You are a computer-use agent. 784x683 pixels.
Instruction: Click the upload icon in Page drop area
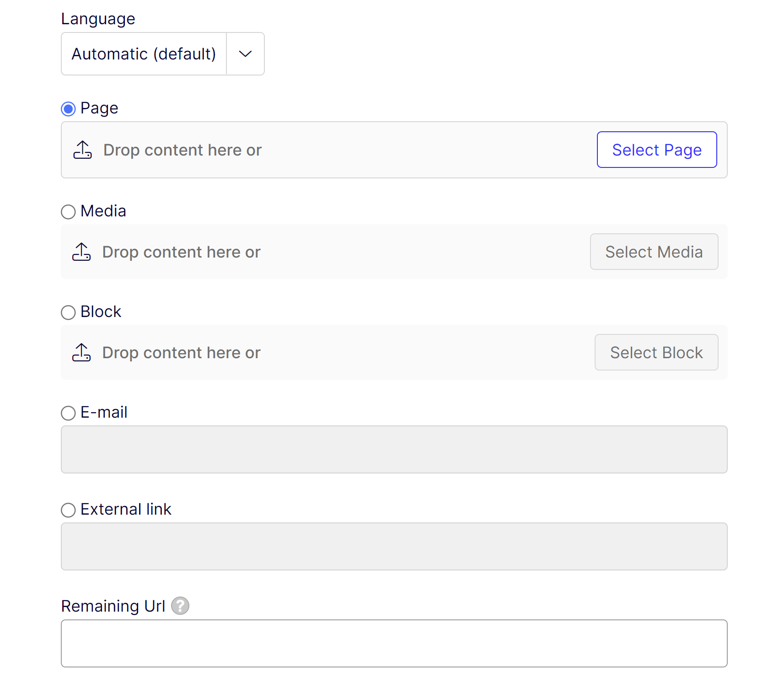(x=82, y=150)
